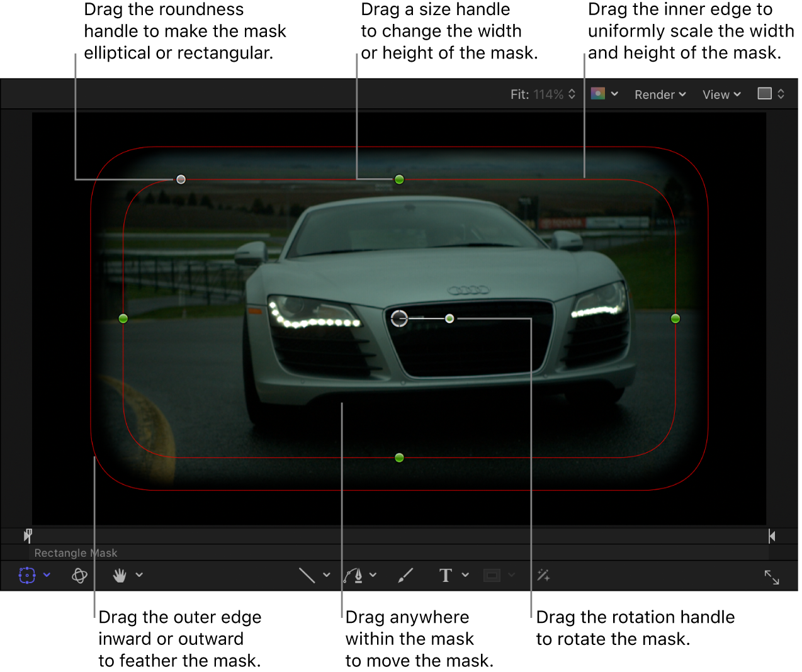Image resolution: width=802 pixels, height=672 pixels.
Task: Open the zoom level pop-up showing Fit 114%
Action: [543, 94]
